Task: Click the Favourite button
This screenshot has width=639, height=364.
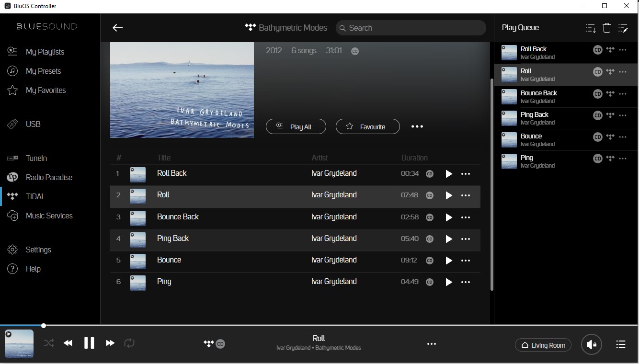Action: click(368, 126)
